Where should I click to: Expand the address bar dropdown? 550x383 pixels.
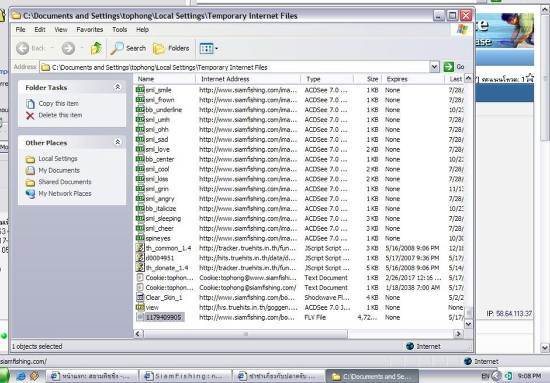[x=434, y=67]
